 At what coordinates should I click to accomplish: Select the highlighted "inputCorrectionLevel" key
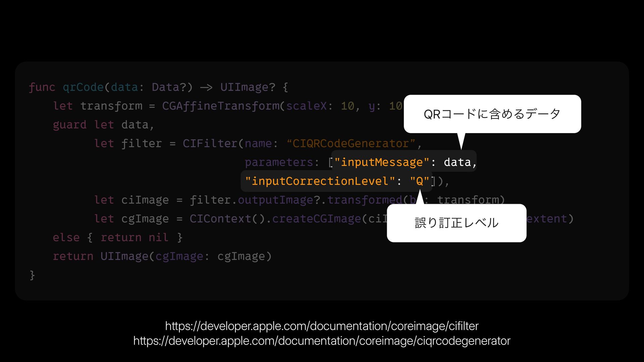click(x=320, y=181)
